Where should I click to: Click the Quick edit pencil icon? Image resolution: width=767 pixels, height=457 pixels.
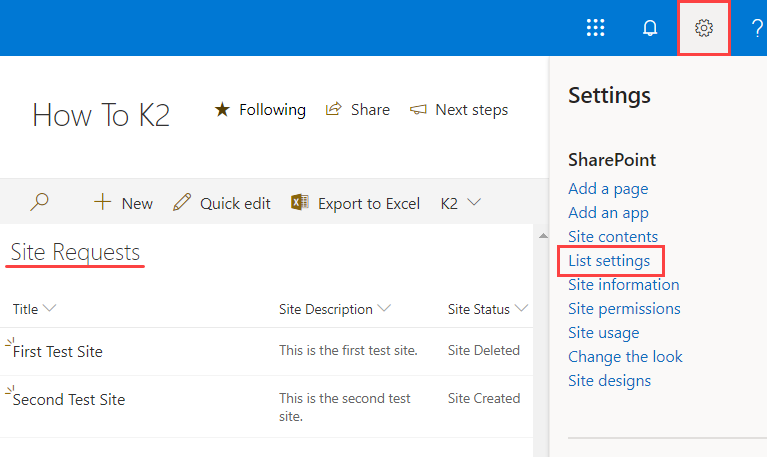point(182,202)
